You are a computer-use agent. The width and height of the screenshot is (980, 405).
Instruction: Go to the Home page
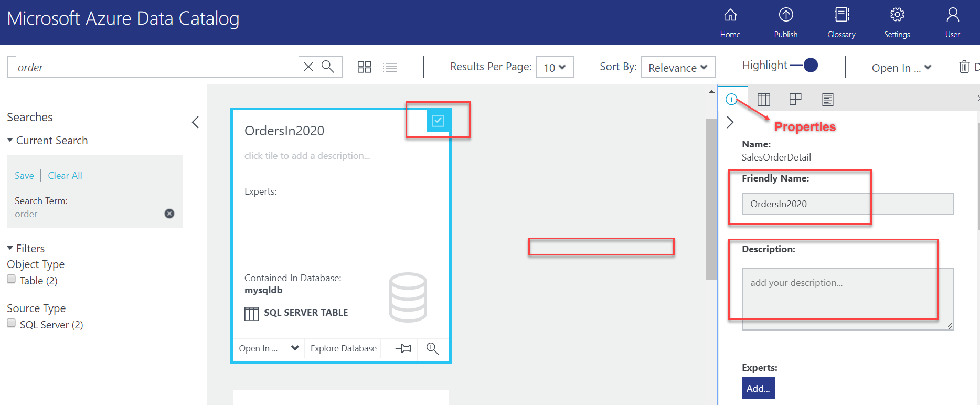click(x=730, y=23)
